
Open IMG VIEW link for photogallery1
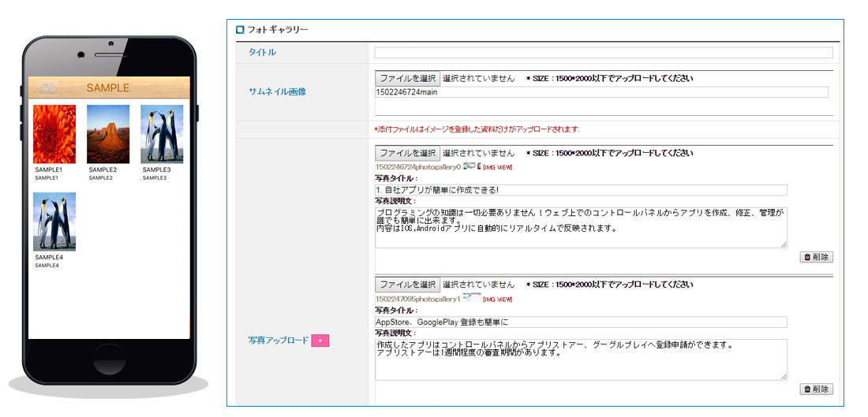pyautogui.click(x=497, y=299)
